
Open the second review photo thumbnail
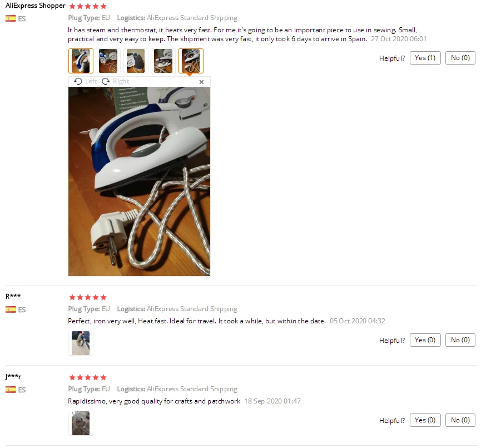108,61
